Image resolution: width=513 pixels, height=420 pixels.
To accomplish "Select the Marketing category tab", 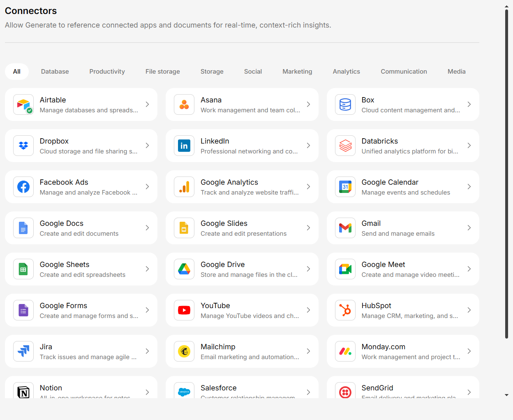I will pos(297,72).
